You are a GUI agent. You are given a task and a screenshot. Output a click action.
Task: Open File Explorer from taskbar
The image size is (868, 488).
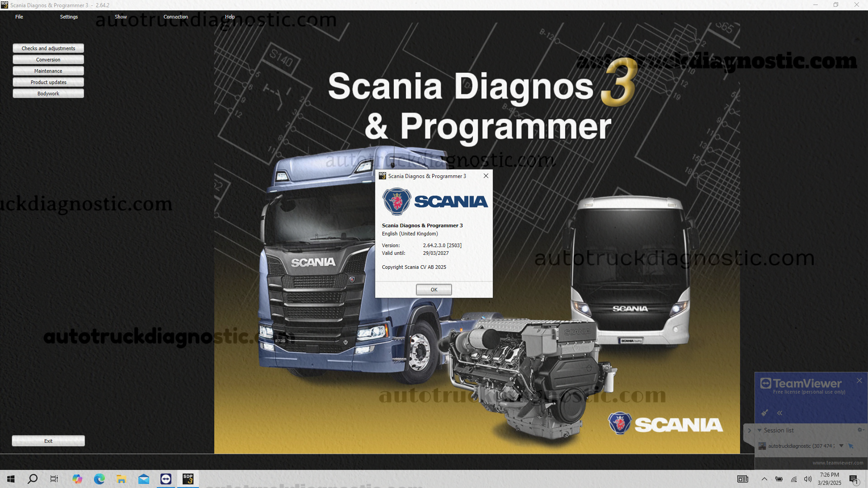(121, 479)
